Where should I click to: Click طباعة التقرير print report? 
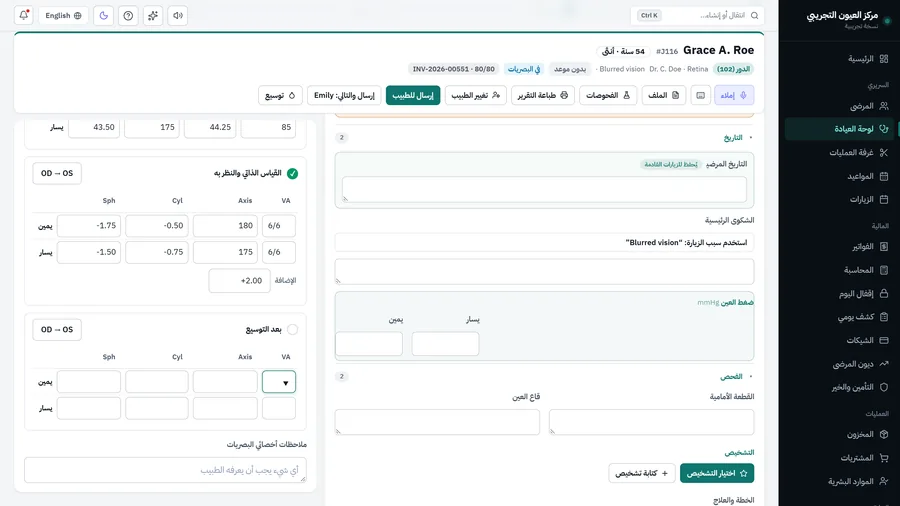point(542,95)
